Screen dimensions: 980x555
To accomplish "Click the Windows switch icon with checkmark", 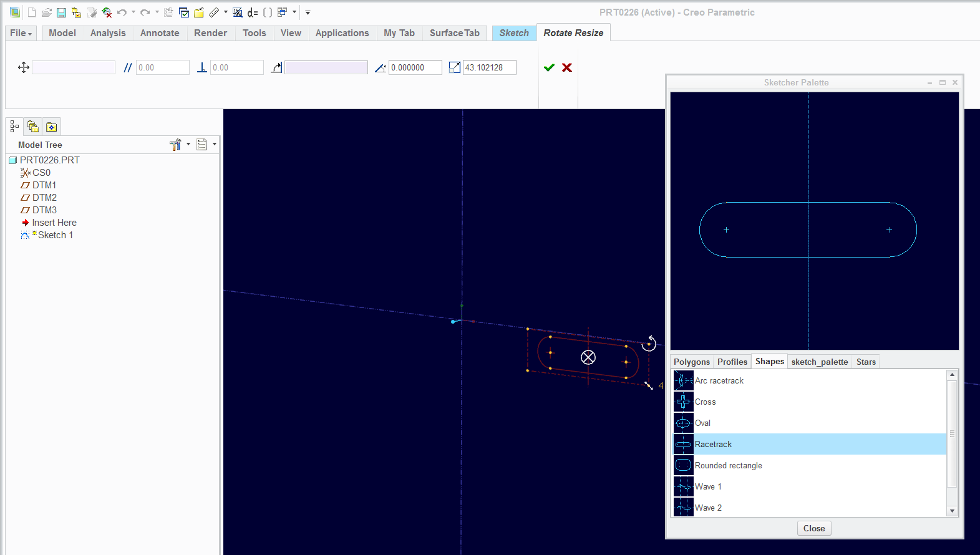I will pos(184,12).
